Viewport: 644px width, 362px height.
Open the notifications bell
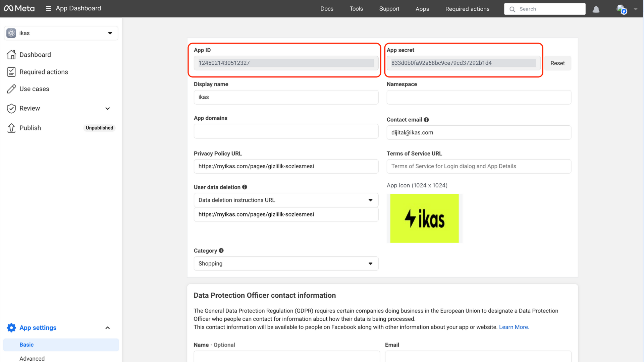596,9
